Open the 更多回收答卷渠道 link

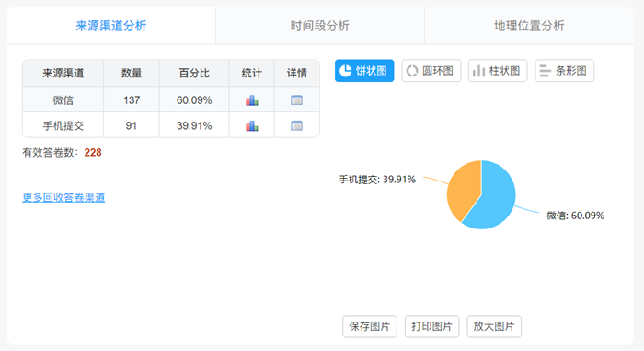coord(63,197)
